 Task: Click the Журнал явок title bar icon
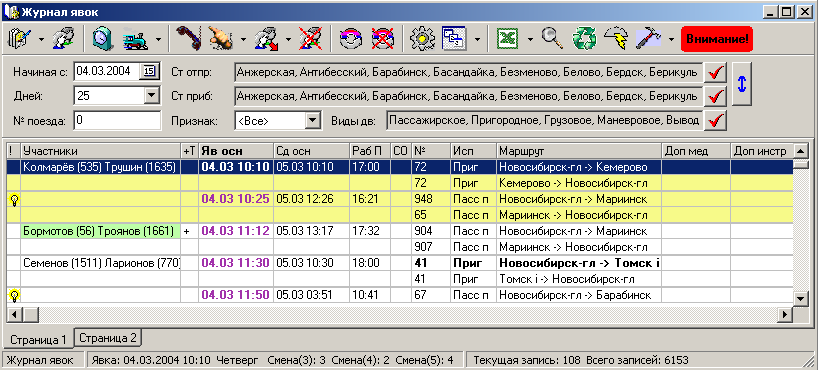click(x=10, y=11)
